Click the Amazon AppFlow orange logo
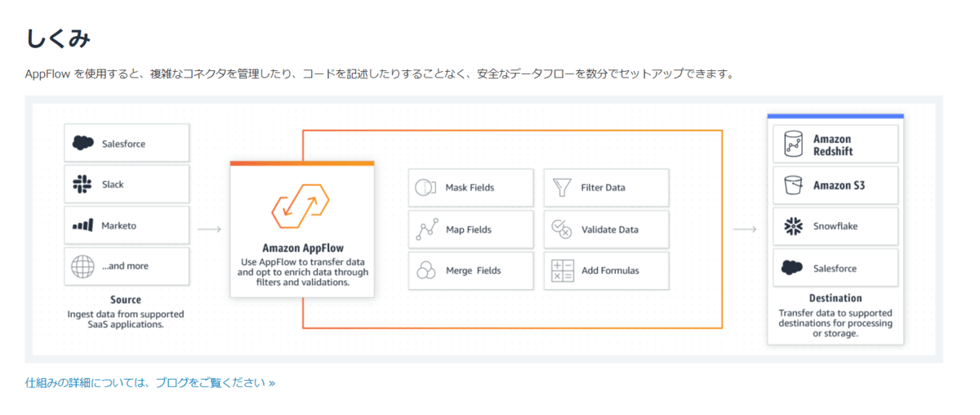The height and width of the screenshot is (415, 980). 301,205
